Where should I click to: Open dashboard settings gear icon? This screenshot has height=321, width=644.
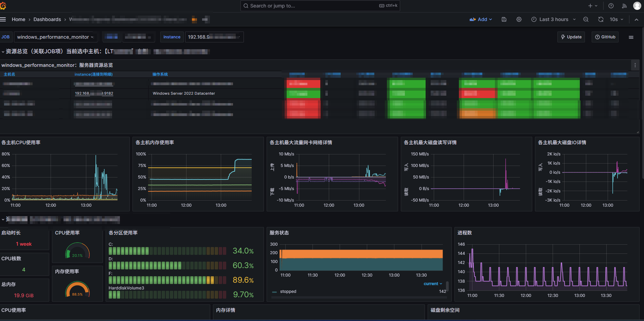[x=519, y=19]
